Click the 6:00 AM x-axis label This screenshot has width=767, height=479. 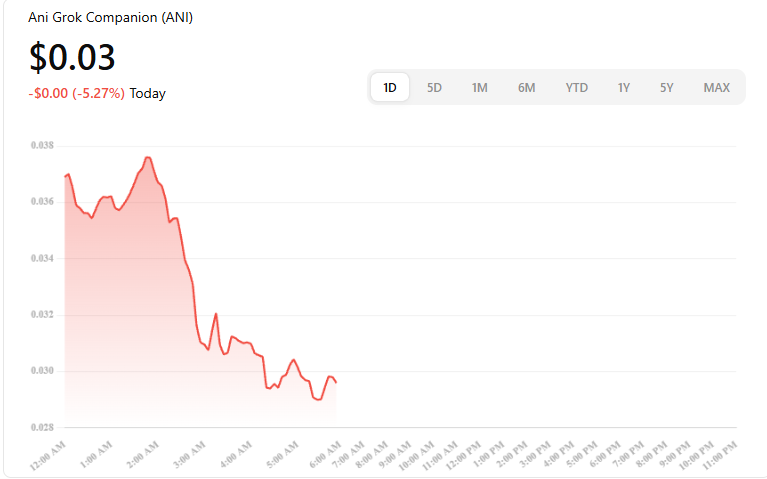325,455
